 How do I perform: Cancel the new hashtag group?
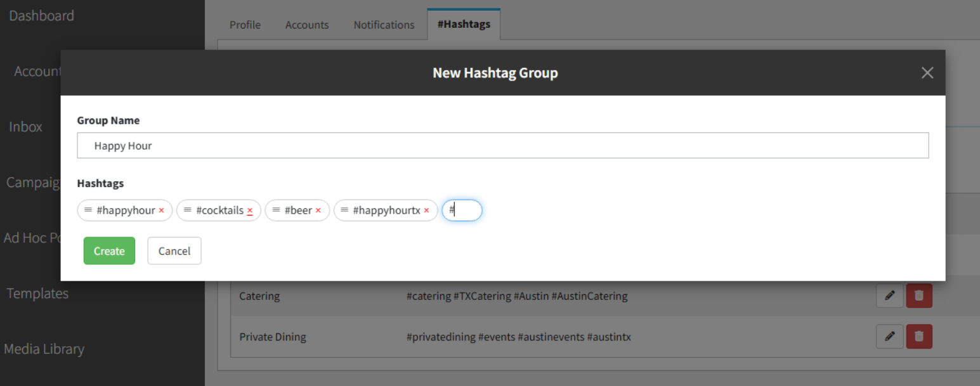174,251
